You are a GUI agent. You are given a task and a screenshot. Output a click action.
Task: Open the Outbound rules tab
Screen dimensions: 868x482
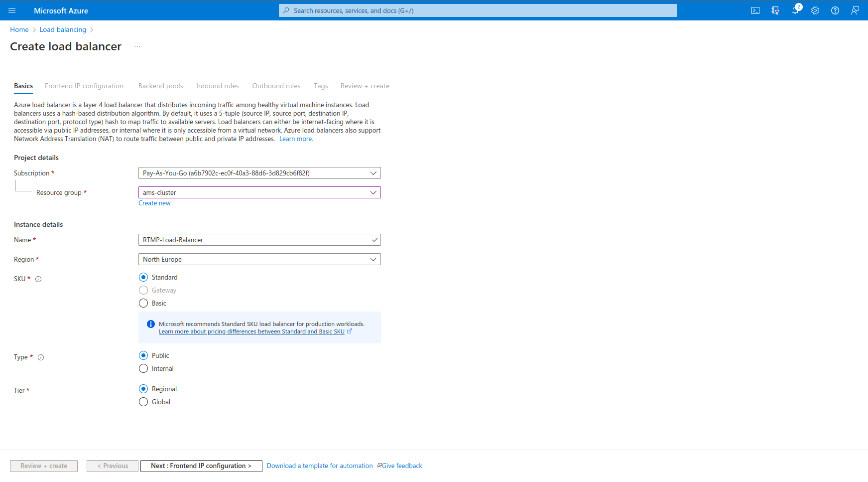(x=276, y=86)
